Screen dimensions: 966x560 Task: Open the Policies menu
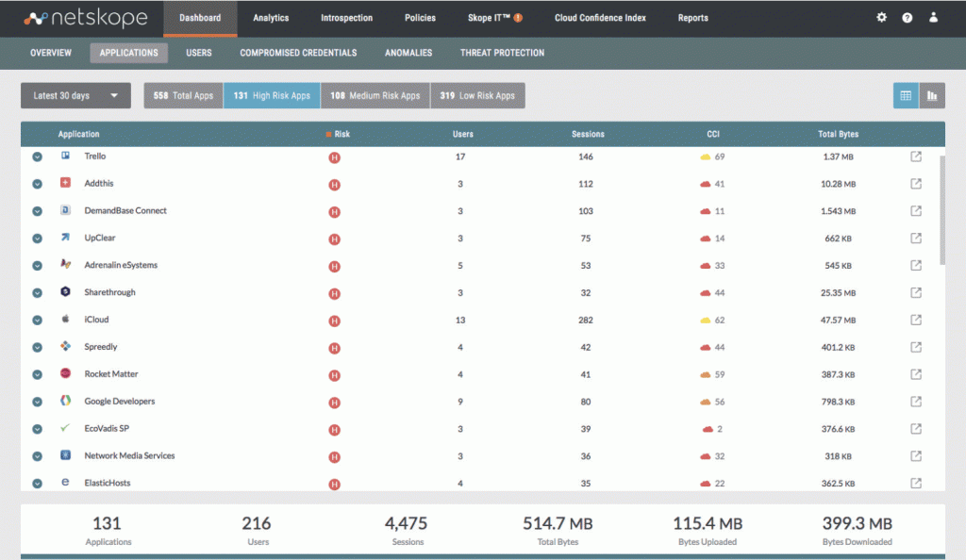click(420, 18)
